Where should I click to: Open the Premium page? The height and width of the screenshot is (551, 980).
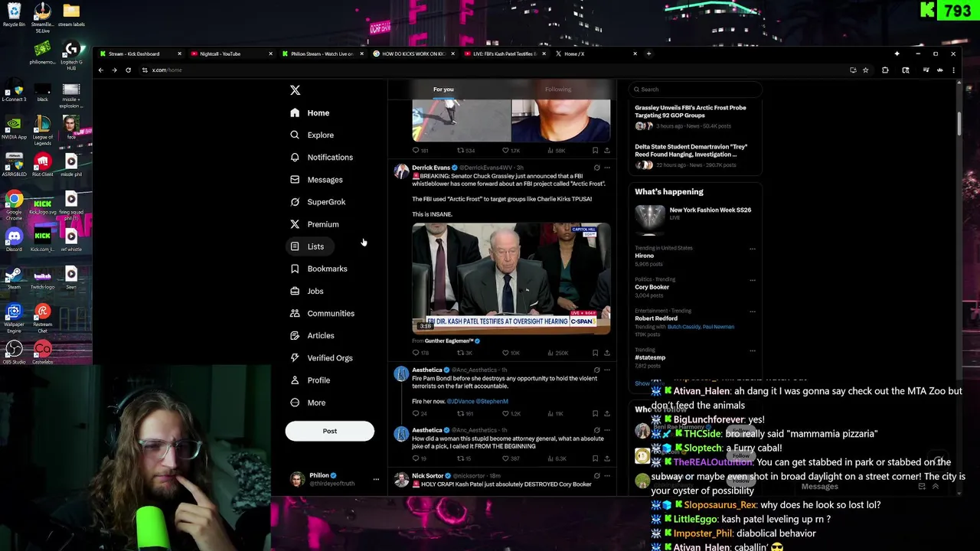tap(314, 224)
